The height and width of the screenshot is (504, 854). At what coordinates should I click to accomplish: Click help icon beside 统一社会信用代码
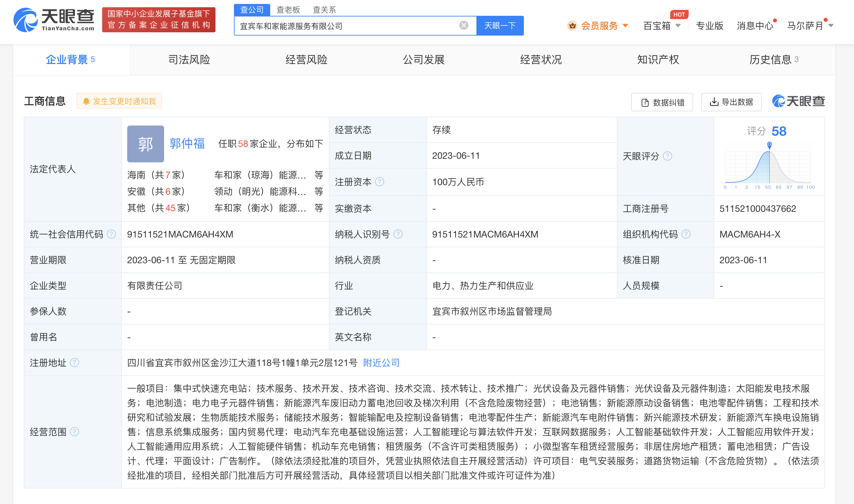pyautogui.click(x=111, y=234)
